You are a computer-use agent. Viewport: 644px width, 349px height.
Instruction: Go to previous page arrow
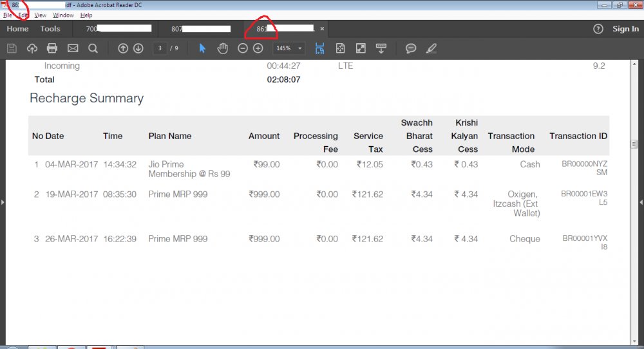[123, 48]
